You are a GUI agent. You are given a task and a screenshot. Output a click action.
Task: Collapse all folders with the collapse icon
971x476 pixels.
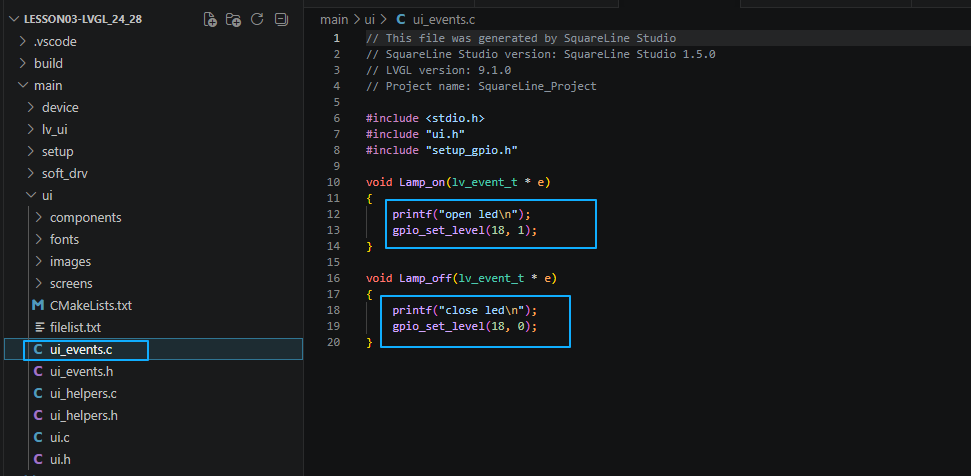[281, 19]
